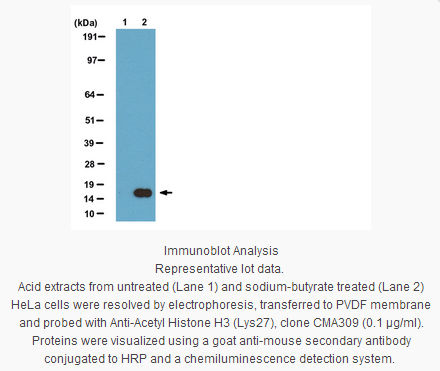Image resolution: width=440 pixels, height=371 pixels.
Task: Select the lane 1 number label
Action: point(125,22)
